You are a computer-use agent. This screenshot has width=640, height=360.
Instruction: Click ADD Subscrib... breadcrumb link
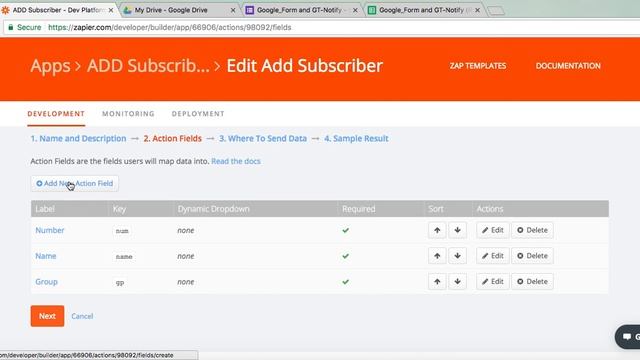click(148, 66)
